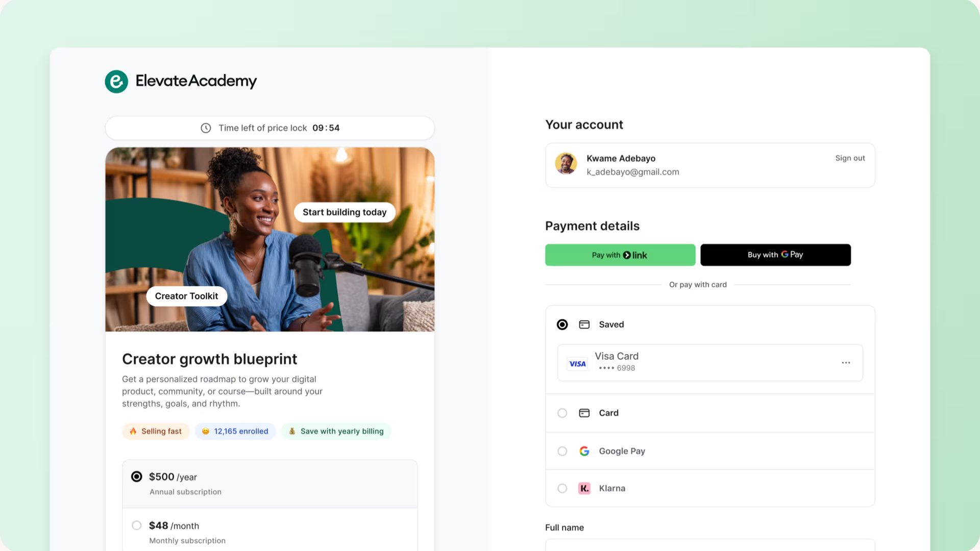The width and height of the screenshot is (980, 551).
Task: Click the money bag icon on yearly billing badge
Action: point(292,431)
